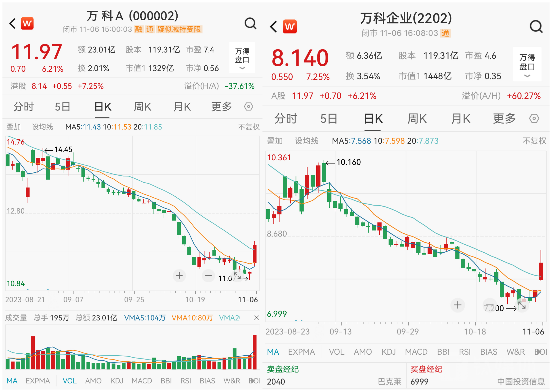This screenshot has width=552, height=392.
Task: Open chart settings icon on right chart
Action: point(534,119)
